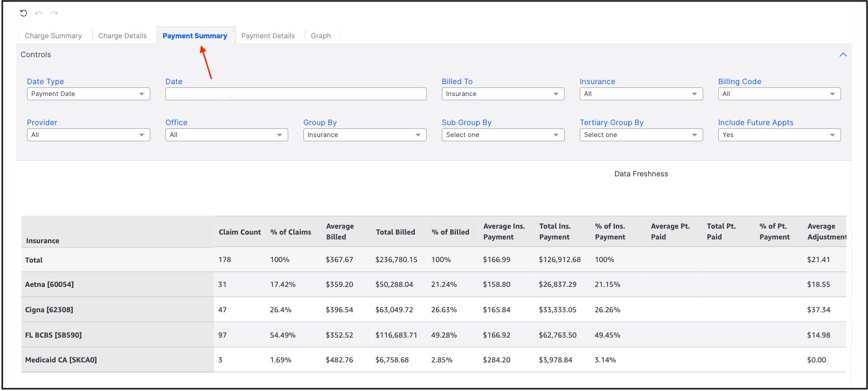
Task: Switch to the Charge Summary tab
Action: click(x=53, y=36)
